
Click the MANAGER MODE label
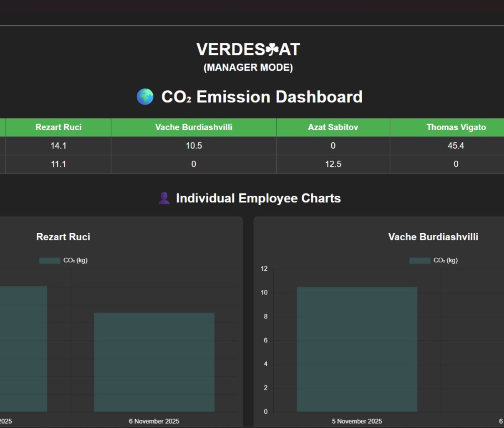[x=248, y=67]
